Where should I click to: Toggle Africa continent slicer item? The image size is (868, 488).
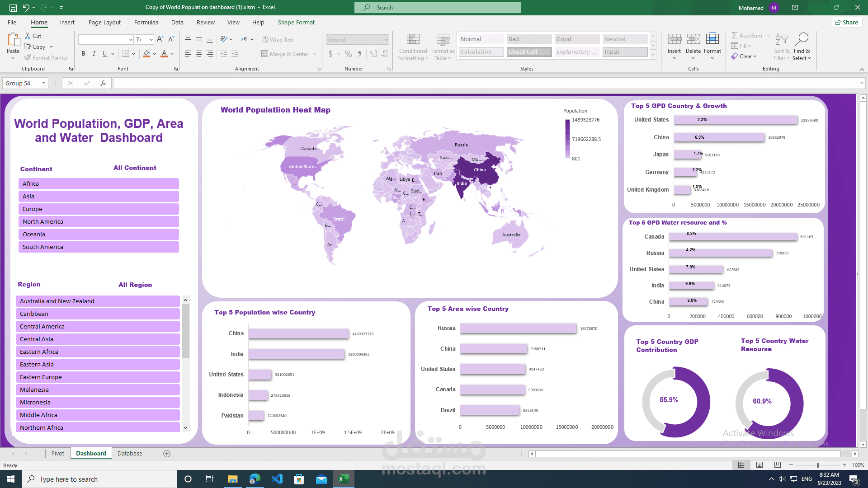pyautogui.click(x=99, y=184)
